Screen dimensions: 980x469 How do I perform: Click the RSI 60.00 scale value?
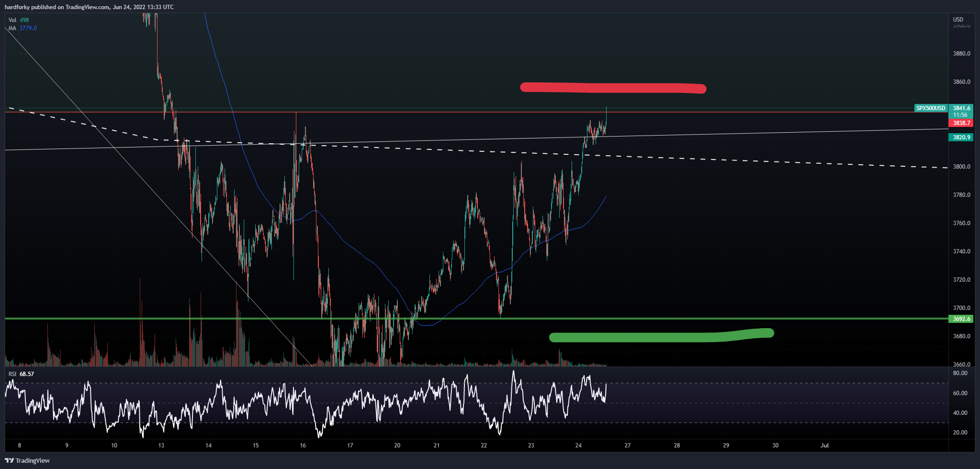(x=960, y=393)
